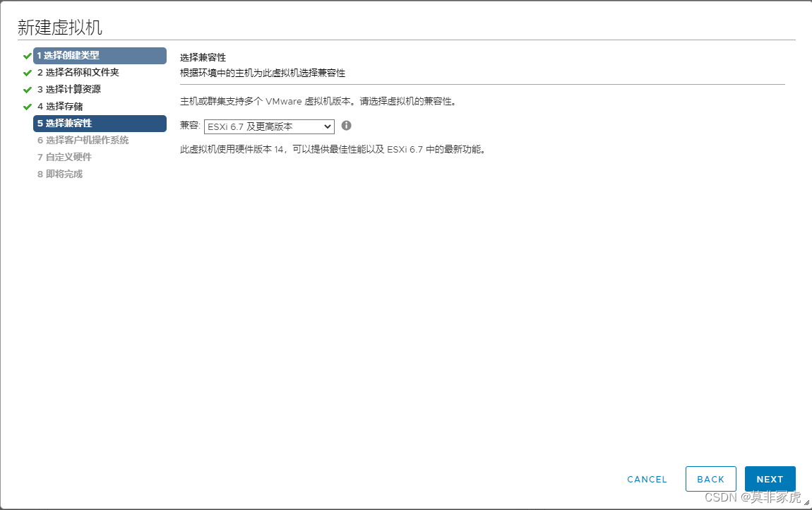The width and height of the screenshot is (812, 510).
Task: Select current step 5 选择兼容性
Action: [100, 124]
